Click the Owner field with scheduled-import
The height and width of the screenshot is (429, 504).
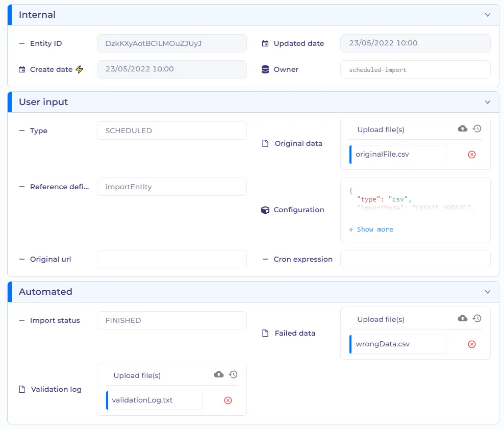pos(415,69)
